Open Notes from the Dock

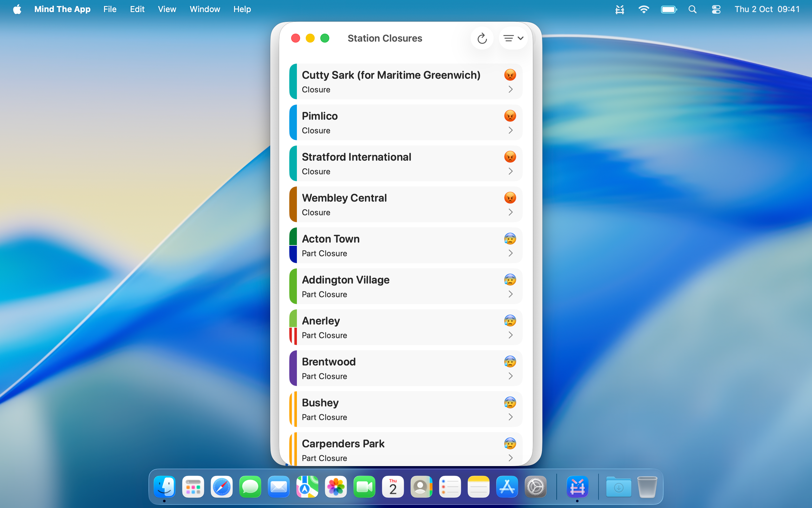(x=478, y=486)
